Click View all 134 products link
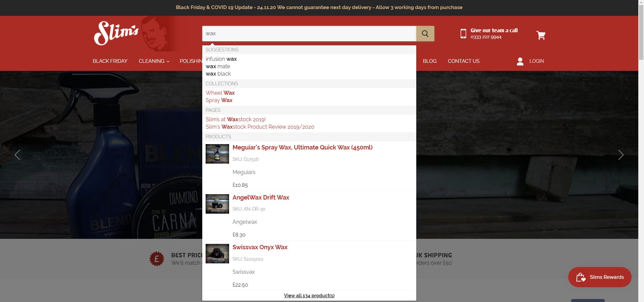Image resolution: width=644 pixels, height=302 pixels. point(309,296)
